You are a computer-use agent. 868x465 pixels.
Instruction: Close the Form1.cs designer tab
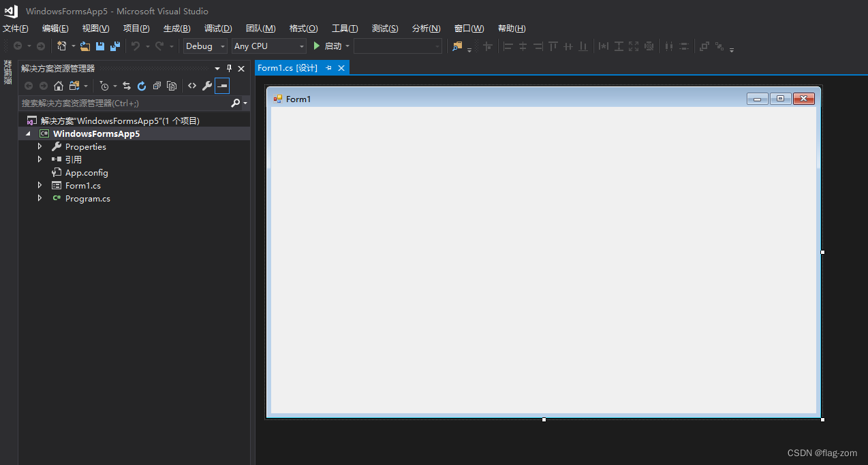341,68
